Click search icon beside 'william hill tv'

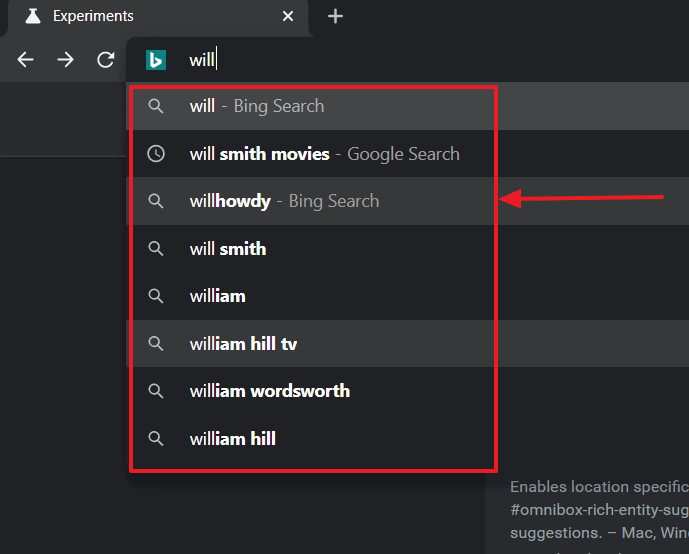click(156, 344)
